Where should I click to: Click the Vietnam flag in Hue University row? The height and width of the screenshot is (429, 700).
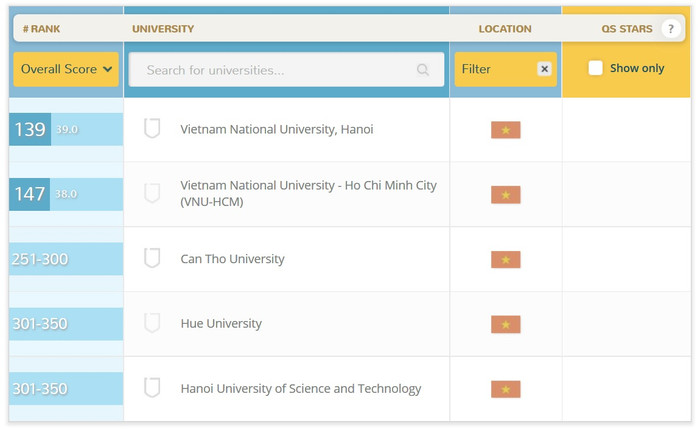coord(505,324)
